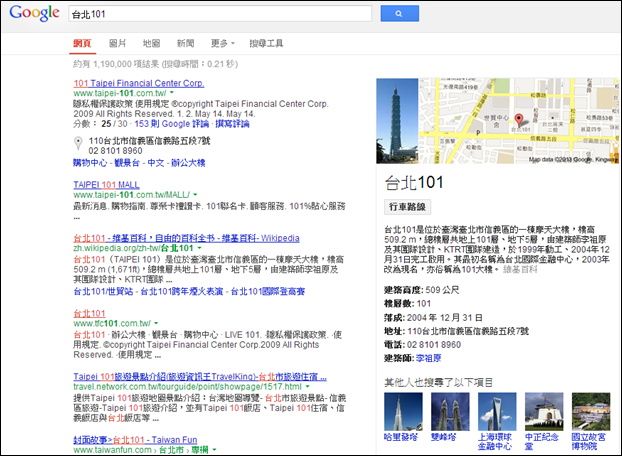This screenshot has width=622, height=456.
Task: Click the 樓層數: 101 fact
Action: [407, 304]
